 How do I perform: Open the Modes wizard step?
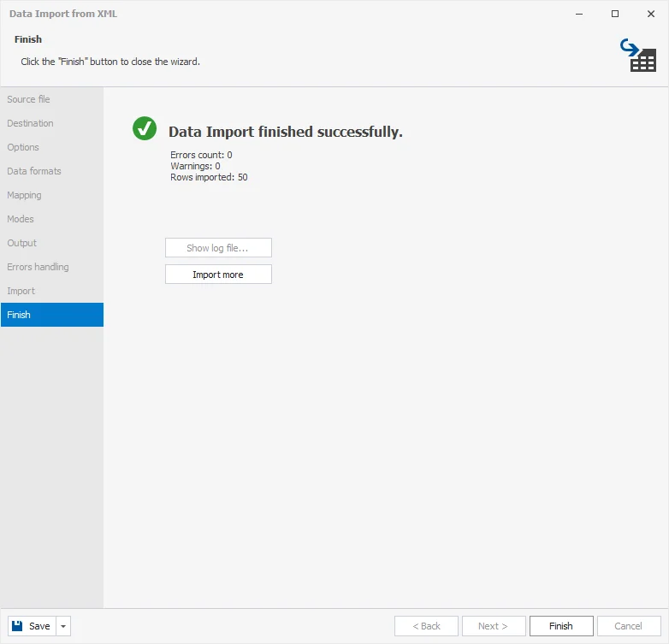coord(21,219)
